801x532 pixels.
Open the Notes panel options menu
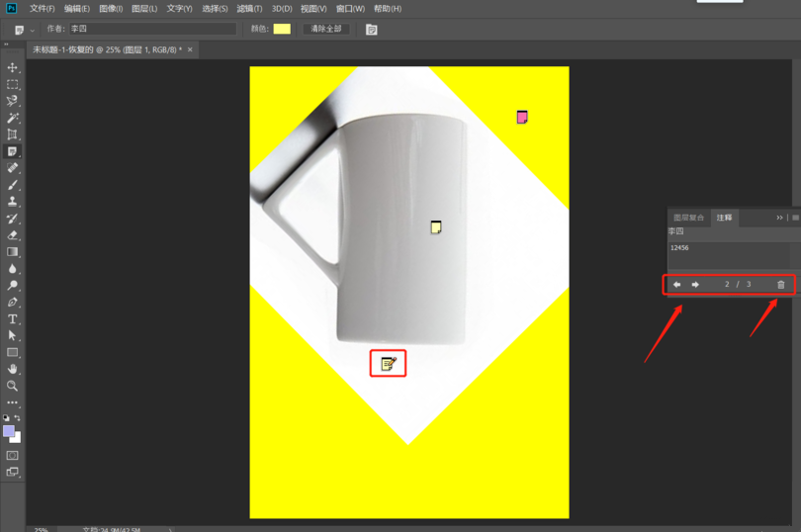tap(794, 218)
